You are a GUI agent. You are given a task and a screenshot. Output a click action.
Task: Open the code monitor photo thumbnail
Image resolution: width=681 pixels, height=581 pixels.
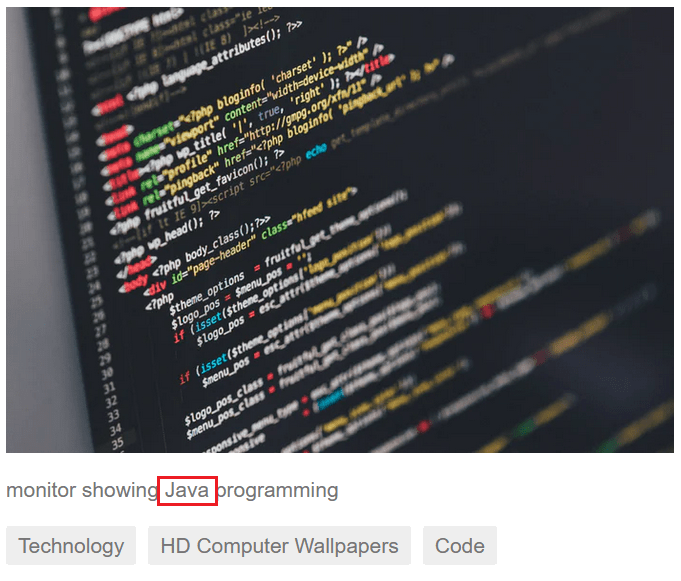coord(340,230)
